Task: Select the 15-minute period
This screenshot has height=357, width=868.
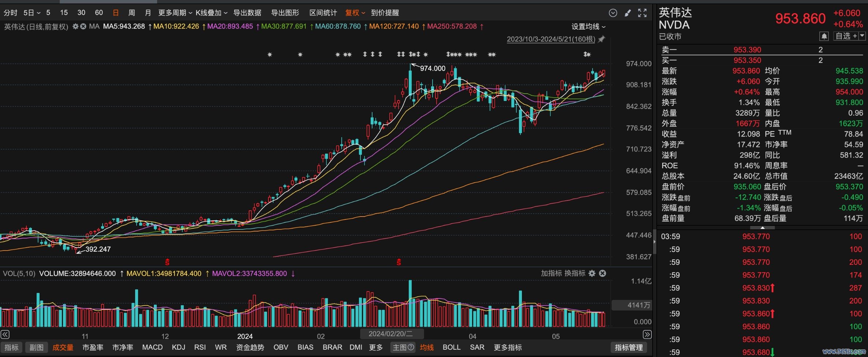Action: tap(64, 13)
